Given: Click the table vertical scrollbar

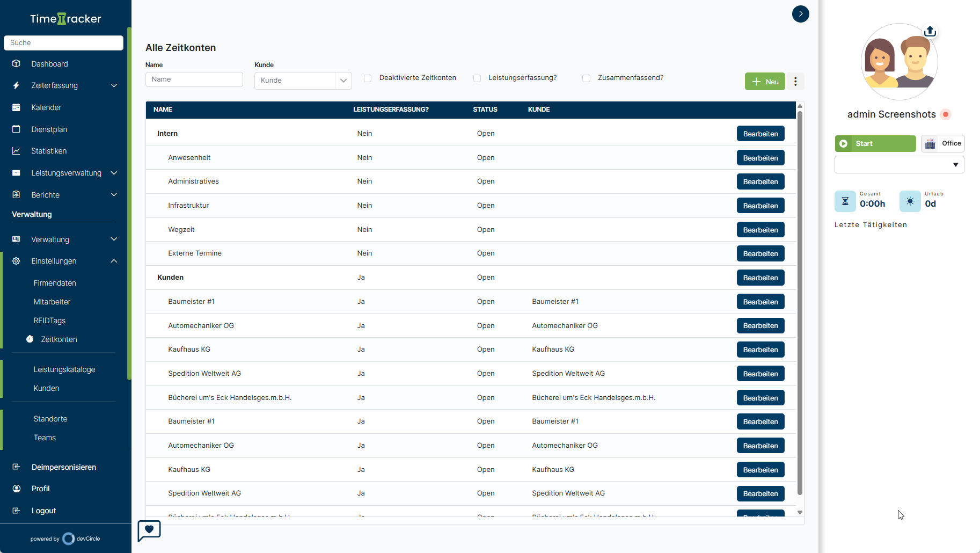Looking at the screenshot, I should coord(800,302).
